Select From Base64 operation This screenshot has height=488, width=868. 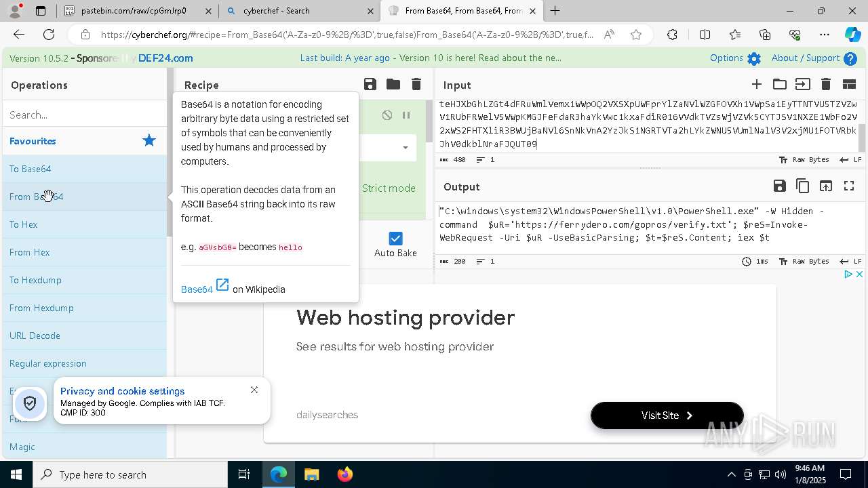pyautogui.click(x=85, y=197)
